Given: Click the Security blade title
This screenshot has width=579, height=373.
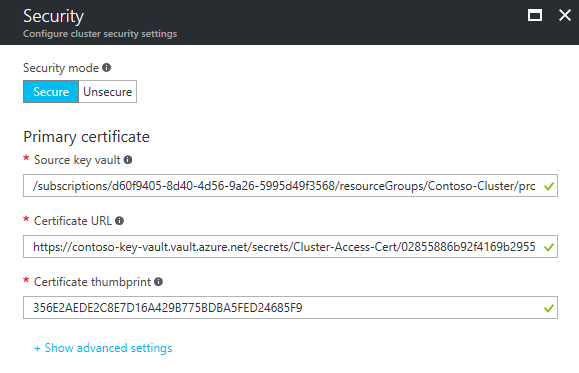Looking at the screenshot, I should tap(54, 16).
